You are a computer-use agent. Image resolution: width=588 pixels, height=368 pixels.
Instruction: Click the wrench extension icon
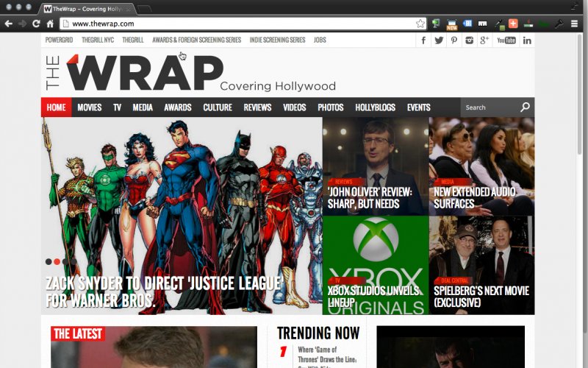pyautogui.click(x=559, y=24)
